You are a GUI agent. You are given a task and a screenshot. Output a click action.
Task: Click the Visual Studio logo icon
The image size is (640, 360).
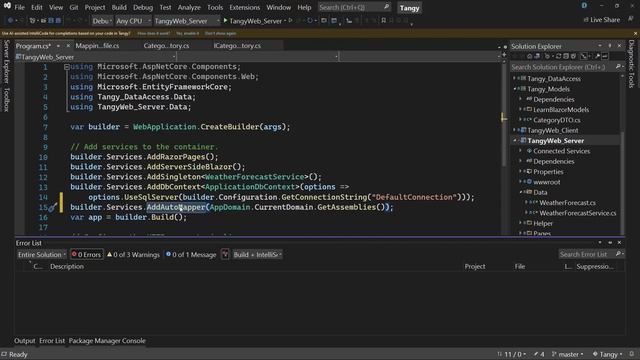click(x=7, y=6)
